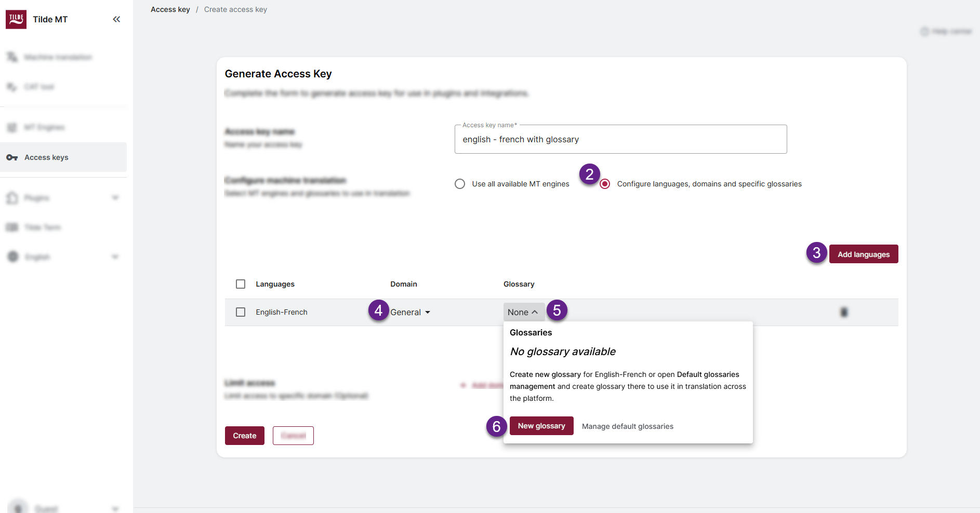Delete the English-French language row
The width and height of the screenshot is (980, 513).
pos(844,312)
